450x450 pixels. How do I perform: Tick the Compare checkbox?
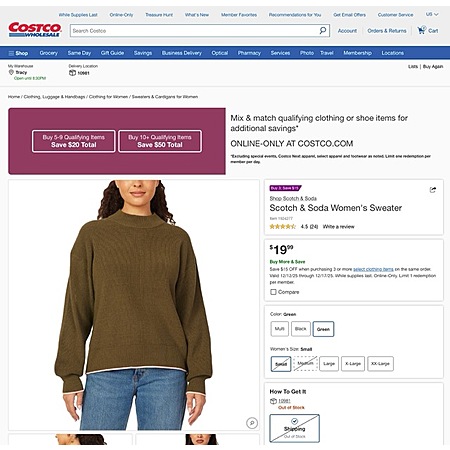(x=273, y=292)
